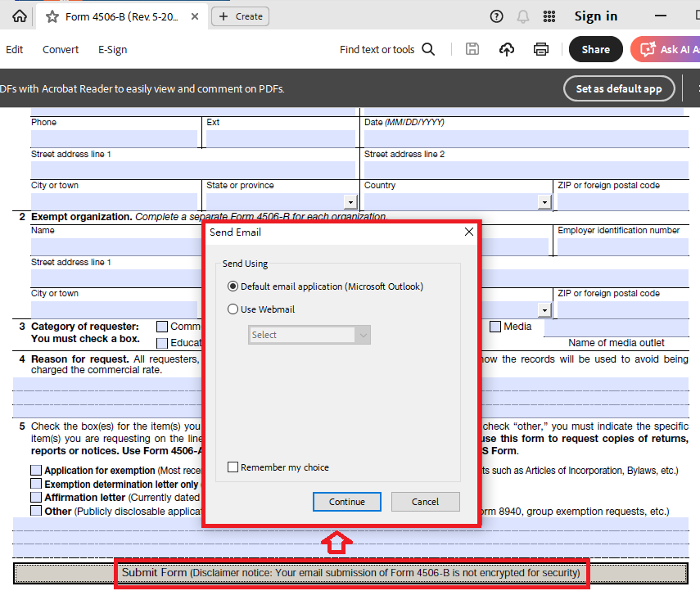Upload the file with the cloud icon
The height and width of the screenshot is (600, 700).
(x=506, y=49)
